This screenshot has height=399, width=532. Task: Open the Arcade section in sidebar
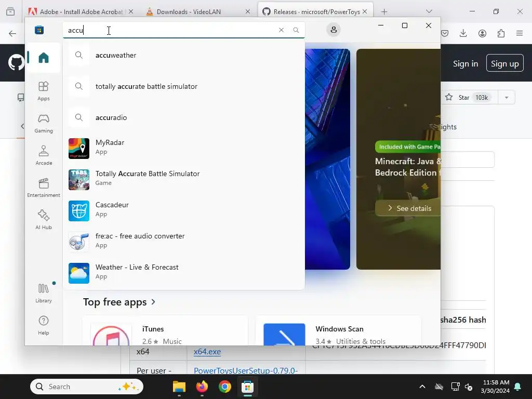coord(44,155)
